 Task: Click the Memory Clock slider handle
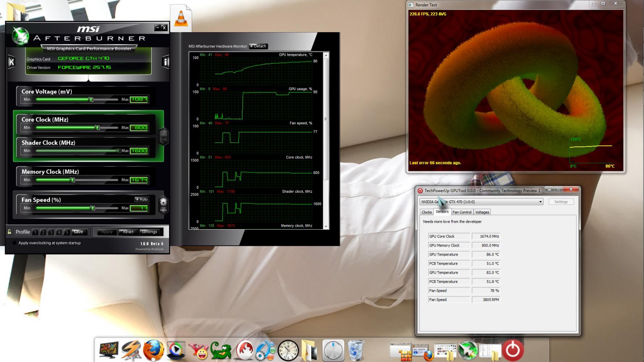click(73, 180)
